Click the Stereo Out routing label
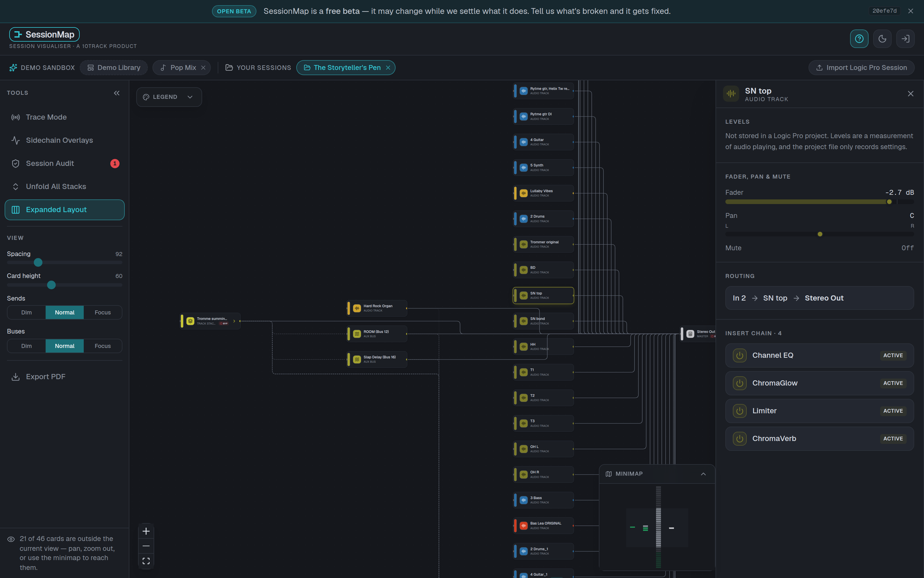Image resolution: width=924 pixels, height=578 pixels. [824, 298]
